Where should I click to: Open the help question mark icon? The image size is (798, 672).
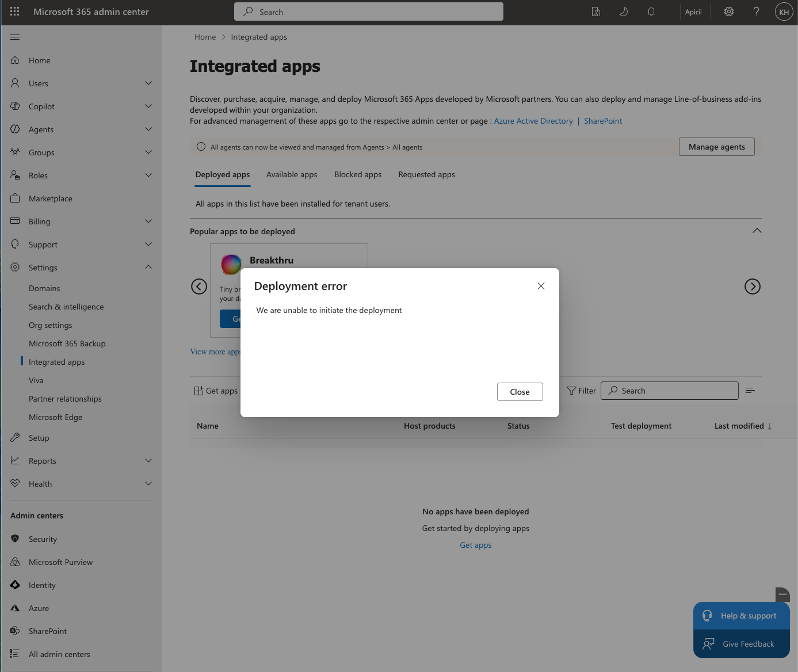pos(756,12)
